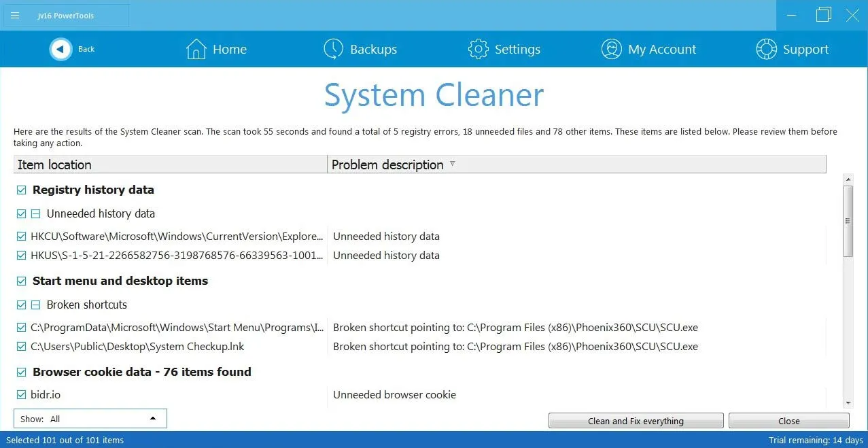Click Clean and Fix everything
This screenshot has width=868, height=448.
pyautogui.click(x=635, y=420)
